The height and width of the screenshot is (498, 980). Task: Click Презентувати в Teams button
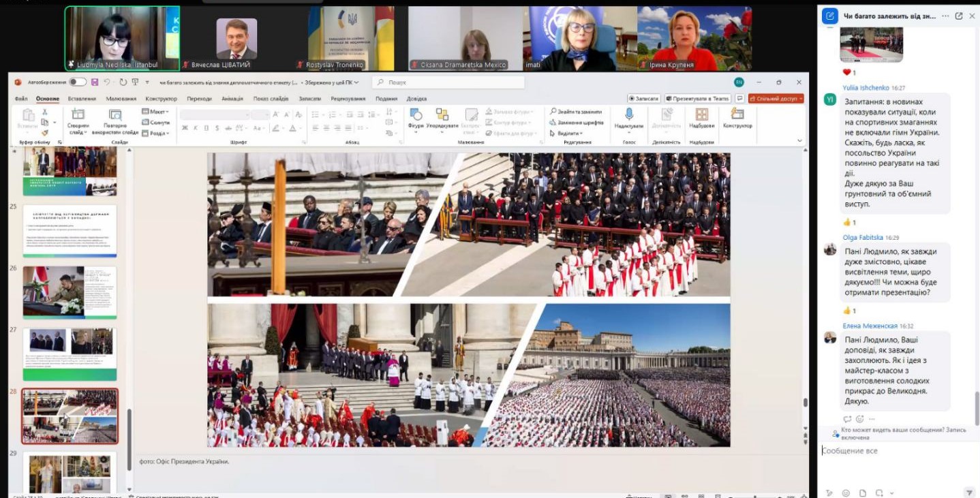(x=698, y=99)
